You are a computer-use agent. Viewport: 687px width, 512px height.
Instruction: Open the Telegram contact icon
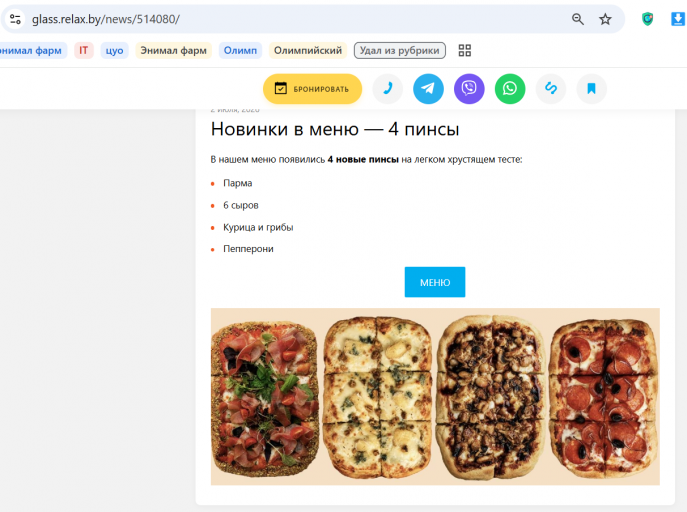point(428,89)
